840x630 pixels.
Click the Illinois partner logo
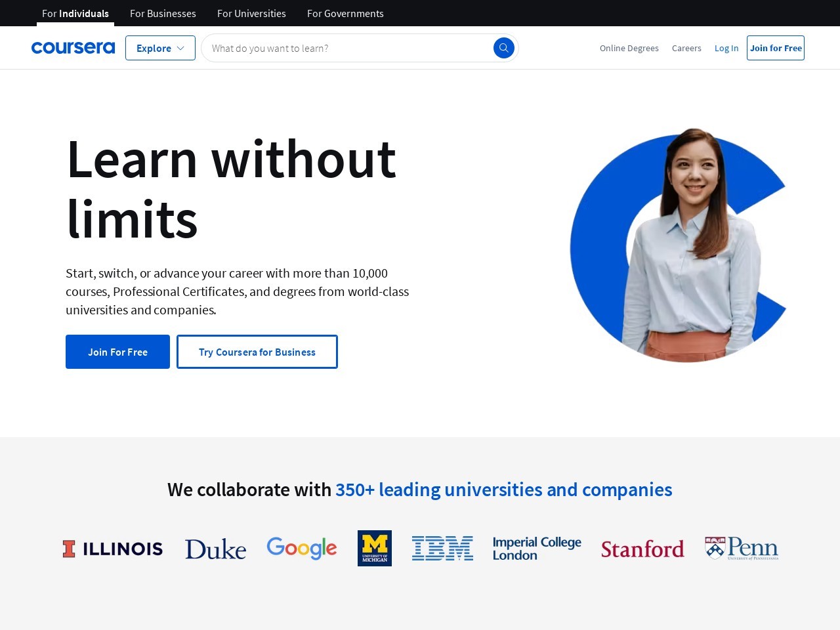coord(113,549)
